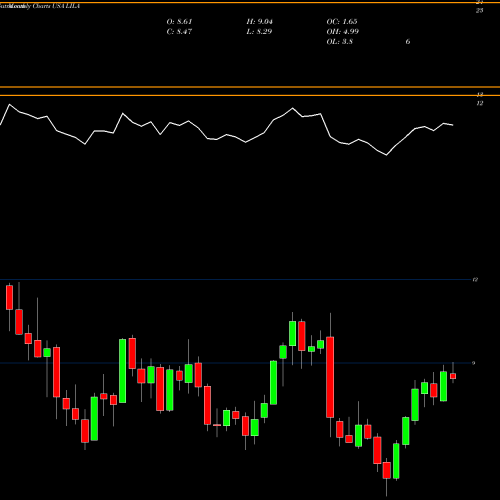This screenshot has height=500, width=500.
Task: Click the low value 'L: 8.29'
Action: (259, 32)
